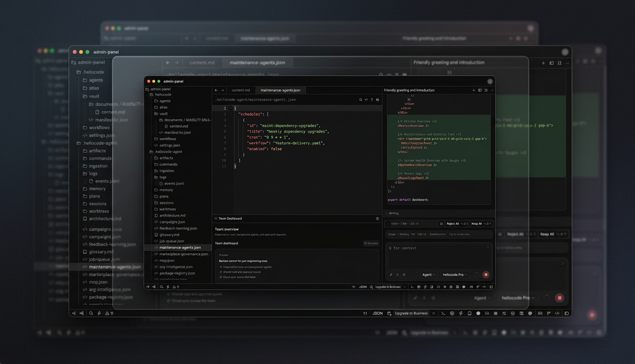The width and height of the screenshot is (635, 364).
Task: Click the terminal icon in the front status bar
Action: click(412, 287)
